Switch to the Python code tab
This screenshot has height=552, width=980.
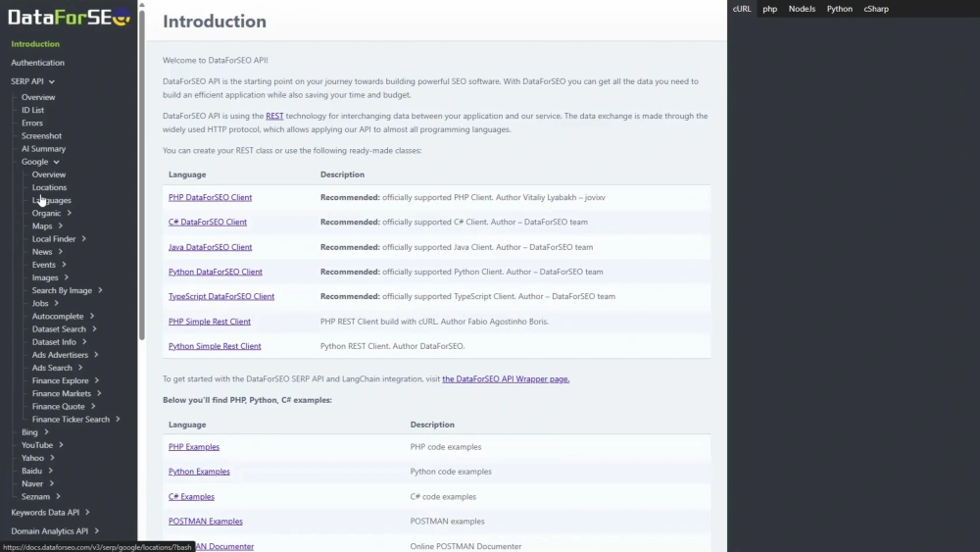coord(839,9)
